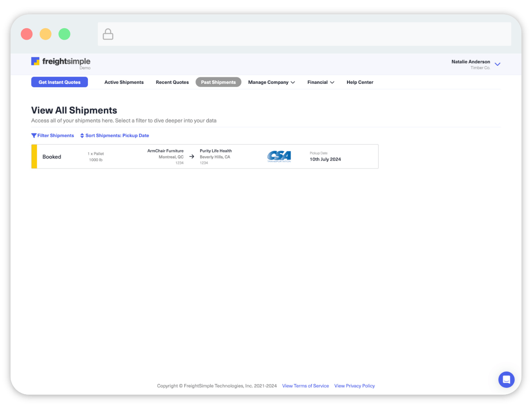Open View Terms of Service link
532x409 pixels.
tap(305, 386)
